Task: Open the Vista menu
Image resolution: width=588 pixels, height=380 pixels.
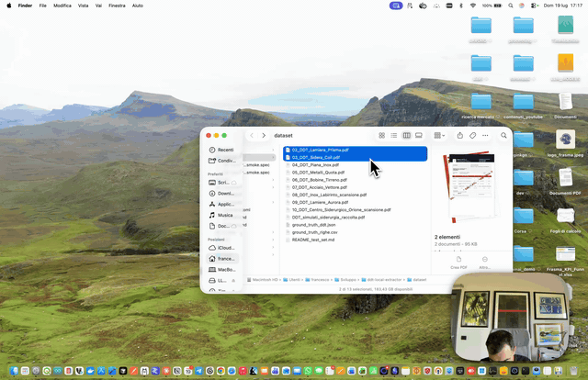Action: [x=84, y=6]
